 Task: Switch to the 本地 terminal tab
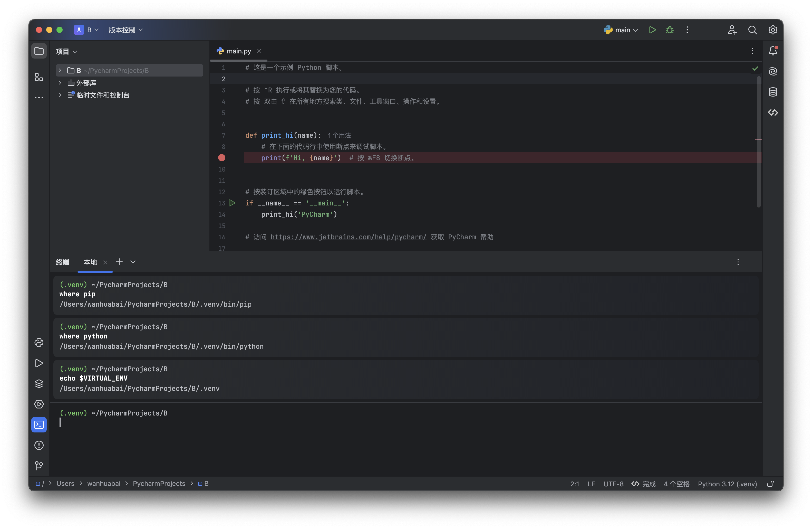coord(90,262)
